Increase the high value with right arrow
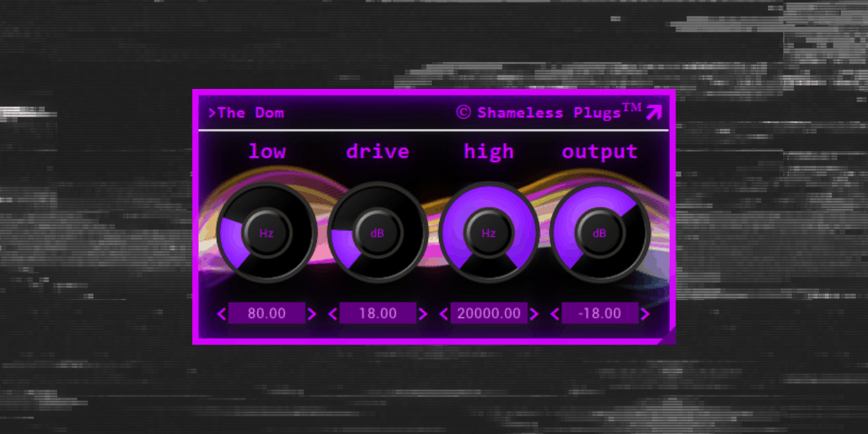 pyautogui.click(x=535, y=314)
